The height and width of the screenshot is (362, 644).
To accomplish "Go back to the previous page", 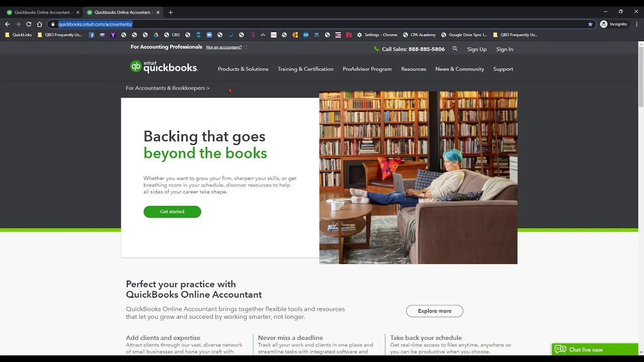I will (7, 24).
